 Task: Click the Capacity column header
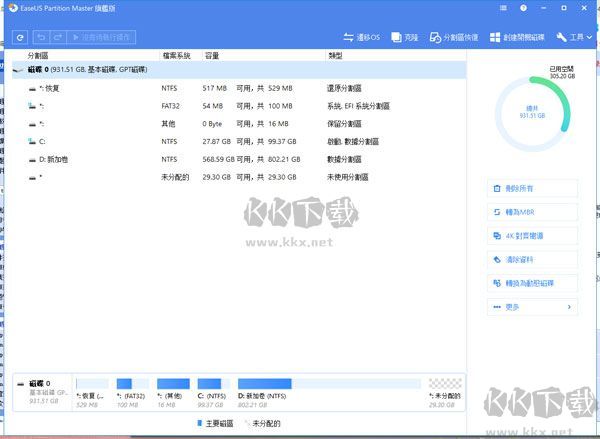pos(212,55)
